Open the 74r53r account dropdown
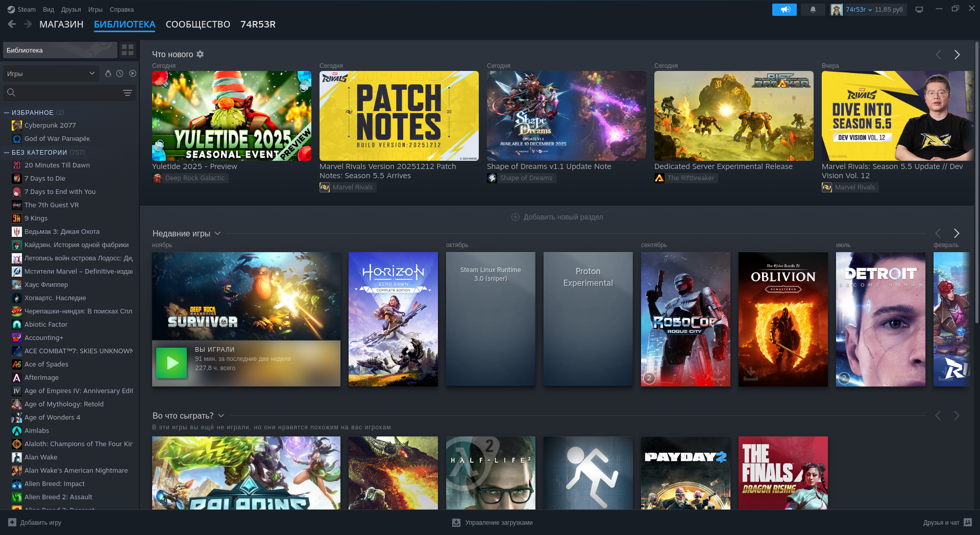 pyautogui.click(x=859, y=10)
